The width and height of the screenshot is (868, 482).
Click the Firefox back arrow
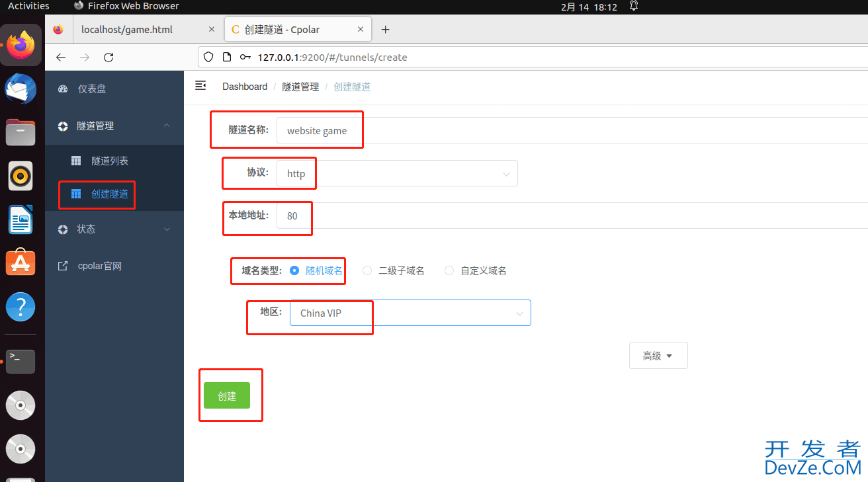coord(61,58)
